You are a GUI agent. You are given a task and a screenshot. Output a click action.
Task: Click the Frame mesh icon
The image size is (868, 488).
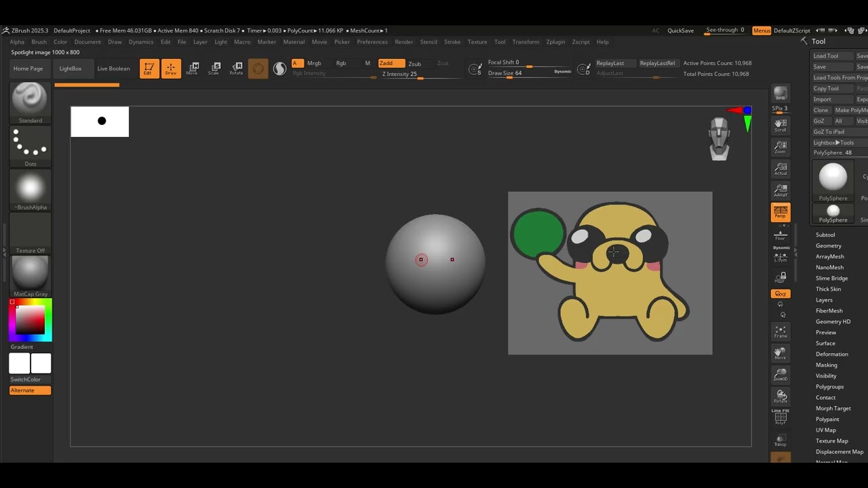pyautogui.click(x=781, y=331)
